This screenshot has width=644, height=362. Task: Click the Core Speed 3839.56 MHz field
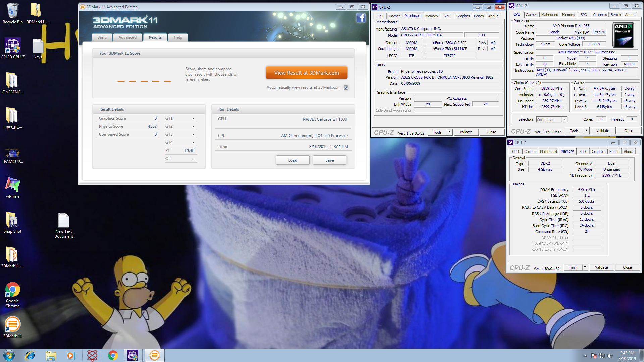click(x=551, y=89)
